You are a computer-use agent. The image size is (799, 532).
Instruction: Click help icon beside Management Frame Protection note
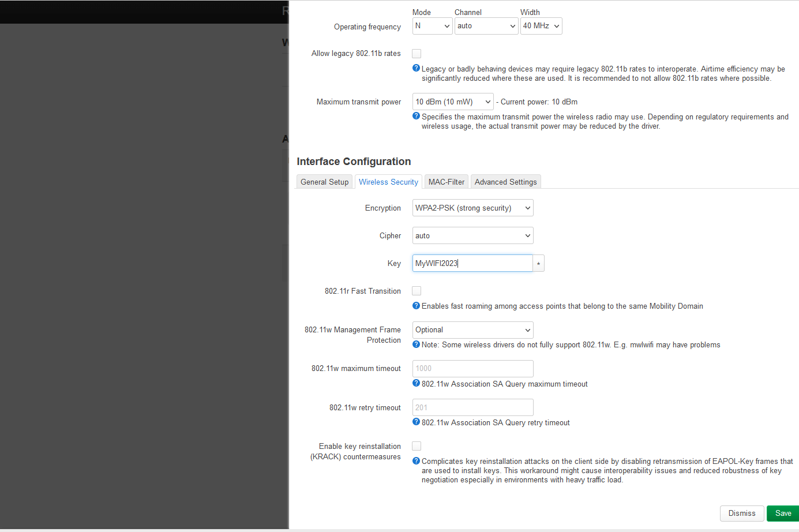[416, 344]
